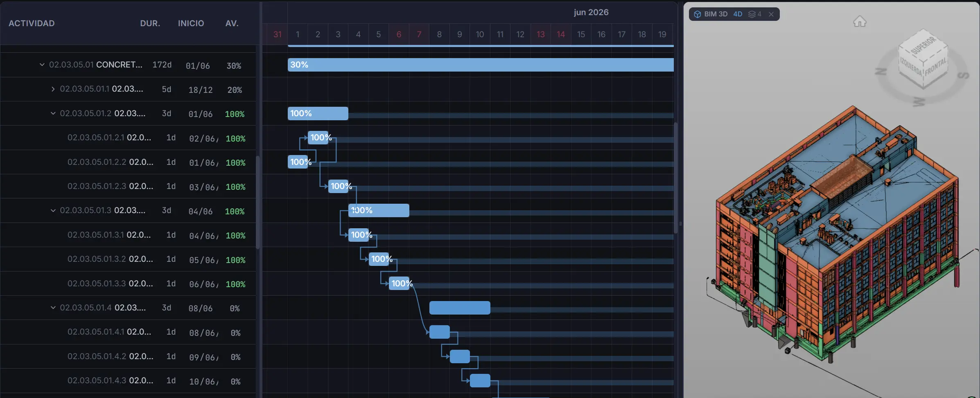980x398 pixels.
Task: Click the AV. column header
Action: coord(232,23)
